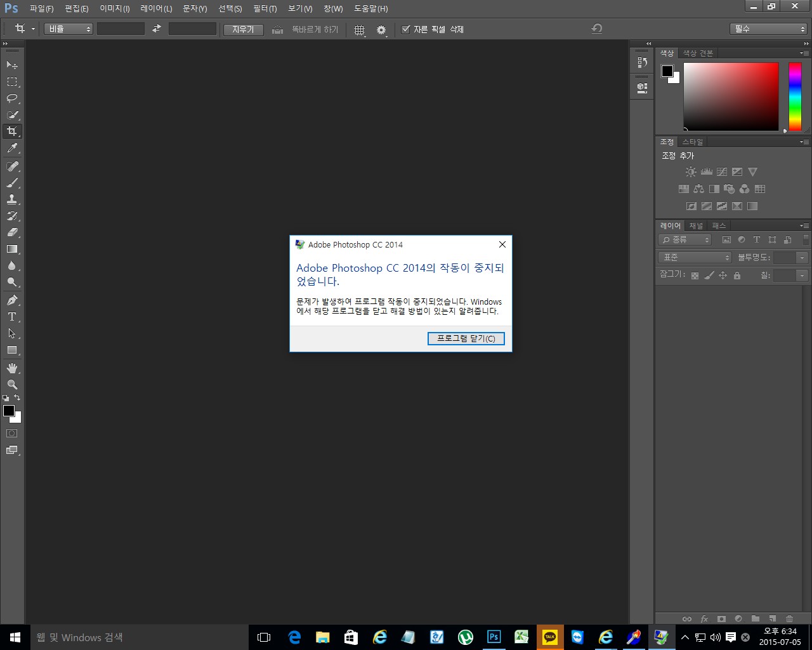Toggle adjustment layer filter
Screen dimensions: 812x650
742,239
